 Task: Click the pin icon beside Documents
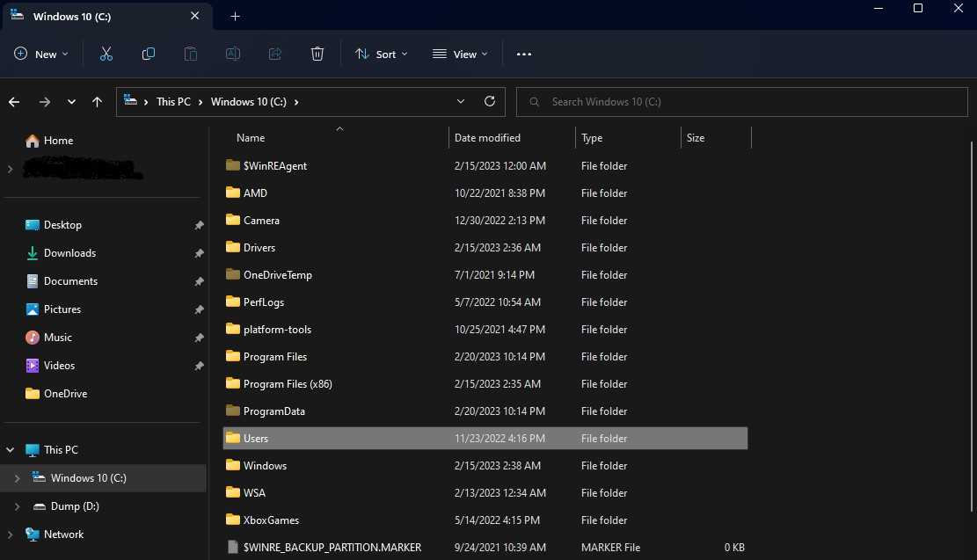199,281
